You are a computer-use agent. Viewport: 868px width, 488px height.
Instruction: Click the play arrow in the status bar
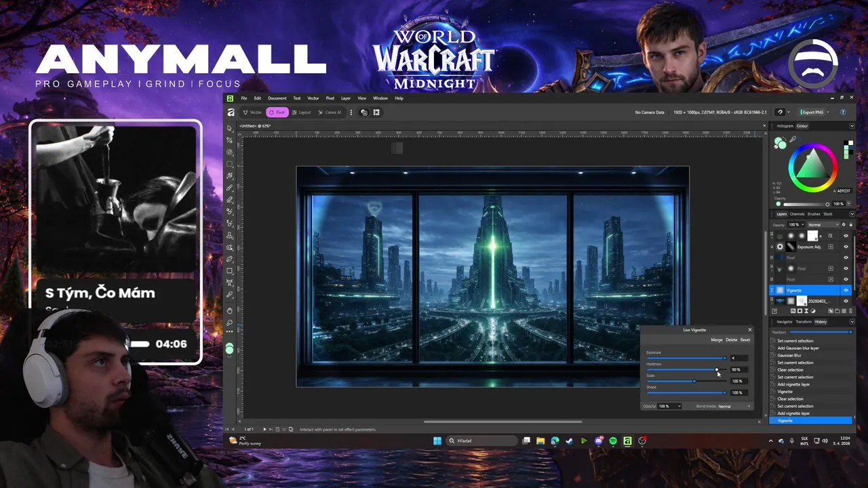coord(264,429)
